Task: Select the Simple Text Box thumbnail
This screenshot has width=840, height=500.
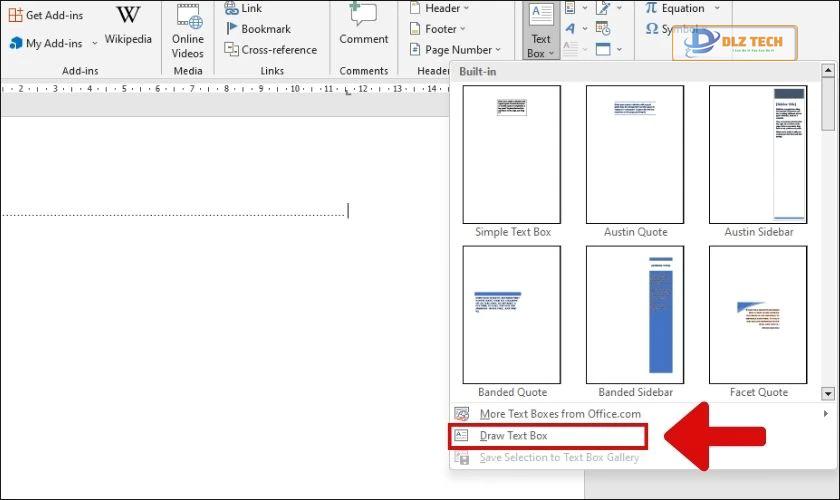Action: click(x=512, y=154)
